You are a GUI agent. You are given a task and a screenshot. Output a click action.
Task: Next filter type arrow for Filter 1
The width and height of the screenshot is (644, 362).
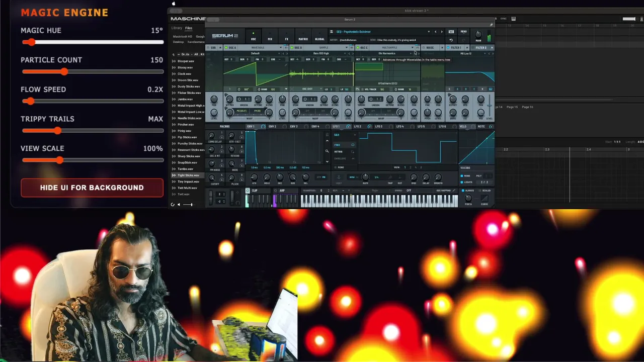(x=492, y=53)
